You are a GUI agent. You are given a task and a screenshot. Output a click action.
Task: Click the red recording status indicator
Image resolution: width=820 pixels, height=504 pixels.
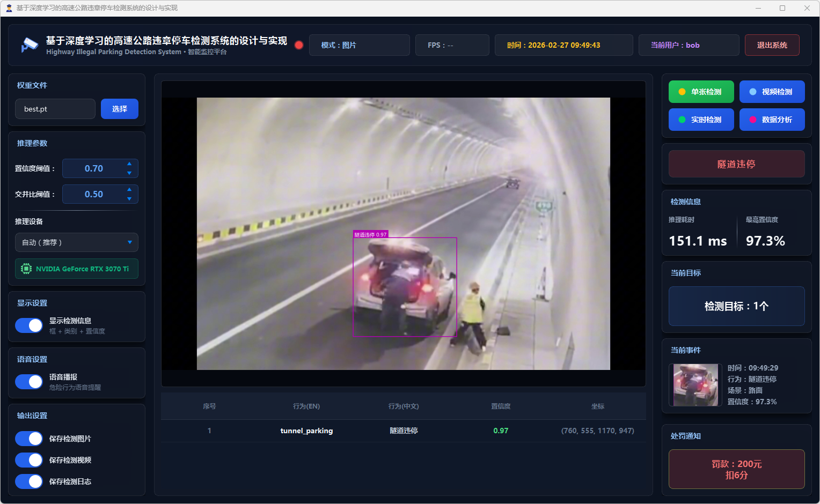(x=299, y=45)
